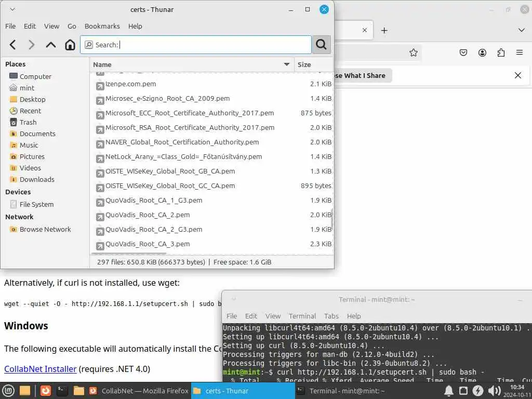
Task: Open the Thunar Help menu
Action: [135, 26]
